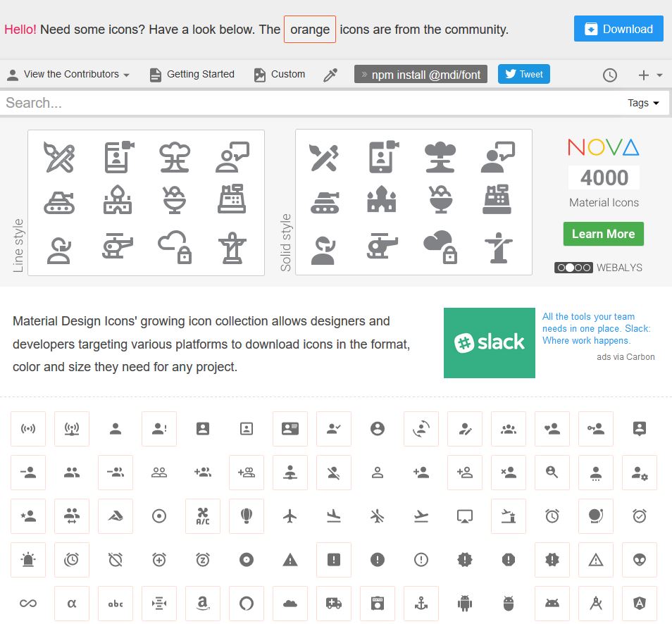Click the air conditioner A/C icon
This screenshot has width=672, height=624.
pos(203,516)
